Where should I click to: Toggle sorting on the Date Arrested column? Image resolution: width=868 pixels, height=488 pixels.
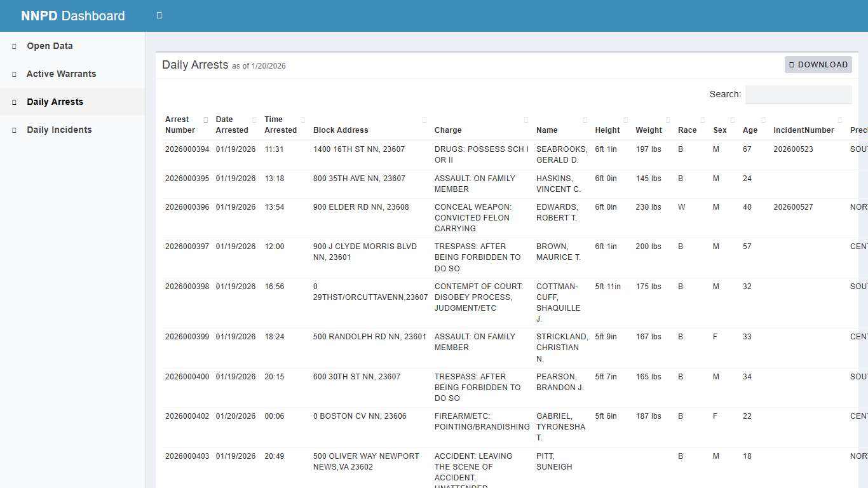[254, 119]
